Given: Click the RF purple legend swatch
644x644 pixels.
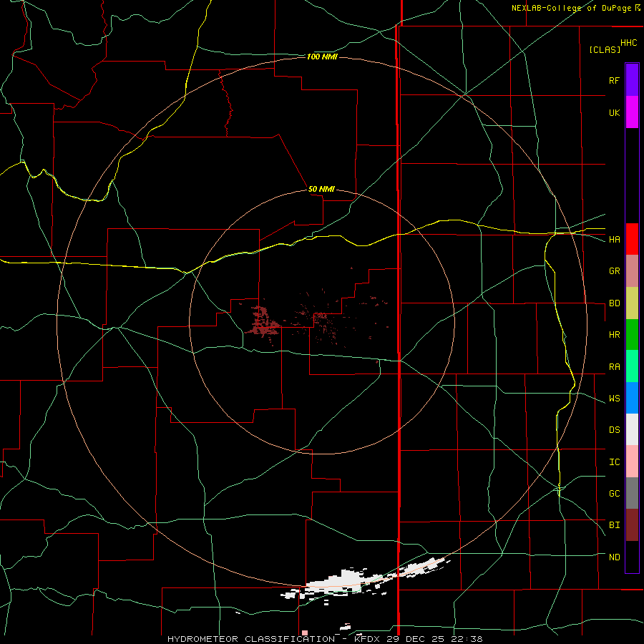Looking at the screenshot, I should coord(632,80).
